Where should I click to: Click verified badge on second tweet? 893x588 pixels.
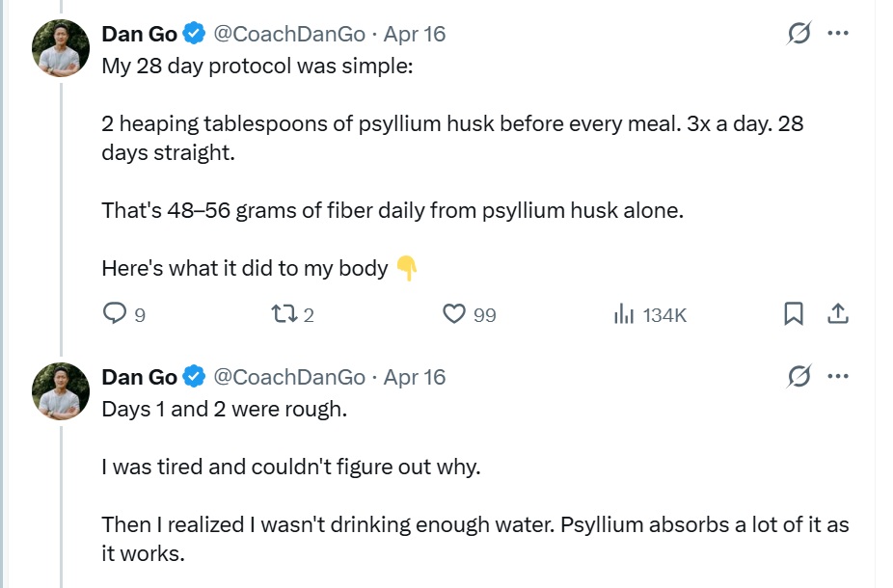[195, 377]
